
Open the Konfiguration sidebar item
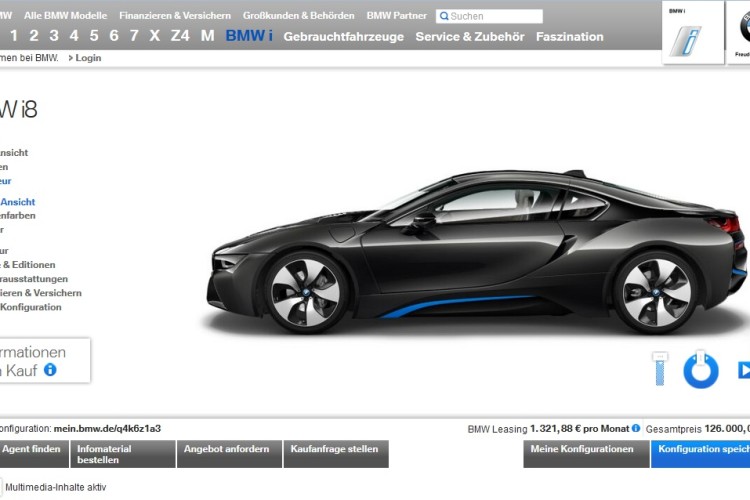pyautogui.click(x=31, y=307)
